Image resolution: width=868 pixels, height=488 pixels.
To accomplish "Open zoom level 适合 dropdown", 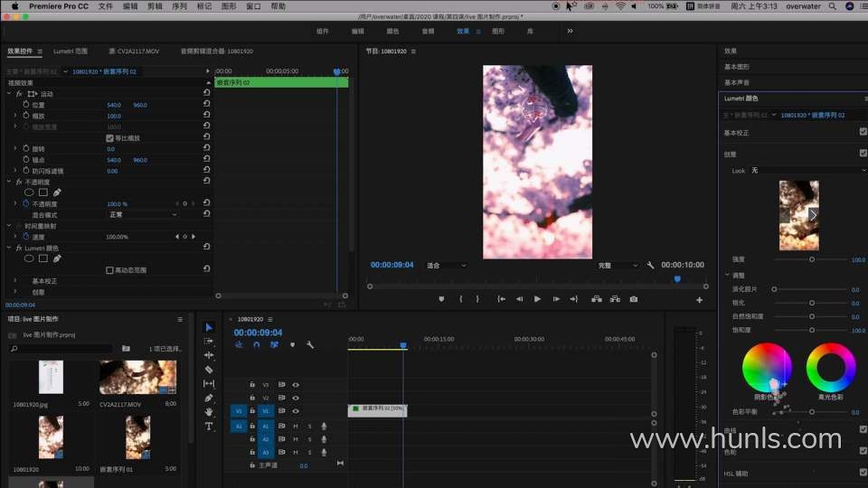I will [x=446, y=266].
